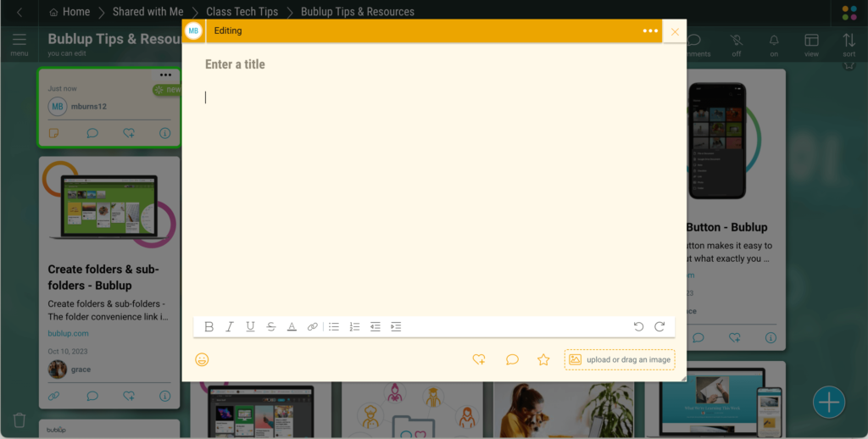
Task: Open comments on the Button - Bublup card
Action: [x=698, y=337]
